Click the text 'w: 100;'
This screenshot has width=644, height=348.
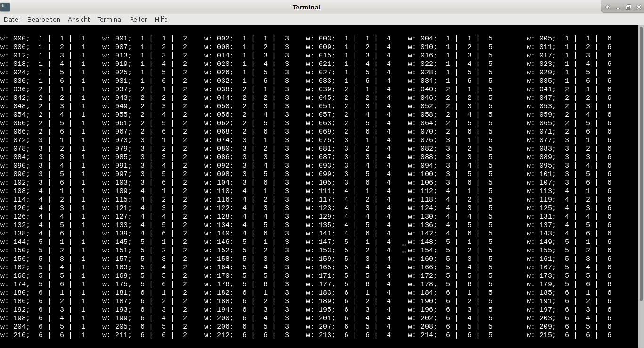coord(422,174)
